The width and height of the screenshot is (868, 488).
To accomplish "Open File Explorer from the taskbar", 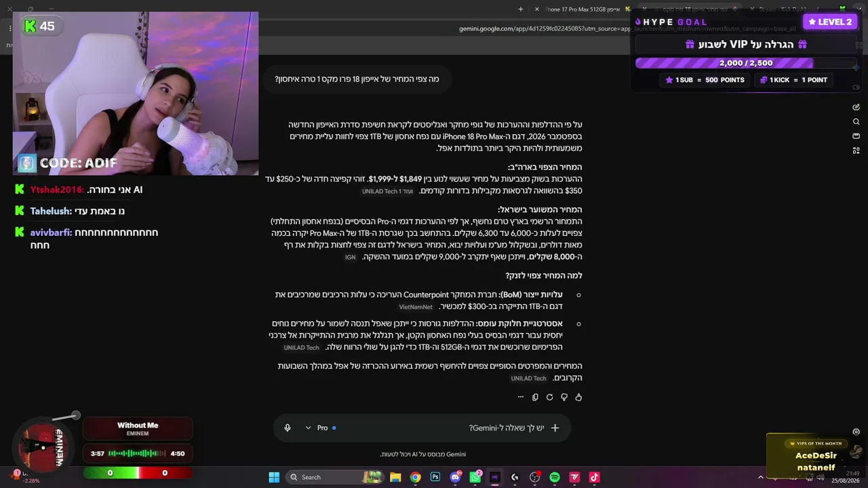I will pyautogui.click(x=395, y=477).
